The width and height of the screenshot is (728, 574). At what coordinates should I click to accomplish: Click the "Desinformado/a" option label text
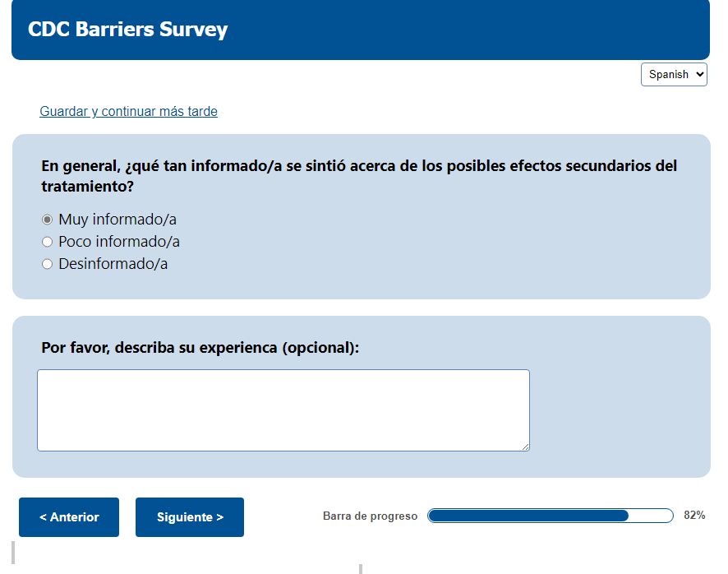pos(113,264)
